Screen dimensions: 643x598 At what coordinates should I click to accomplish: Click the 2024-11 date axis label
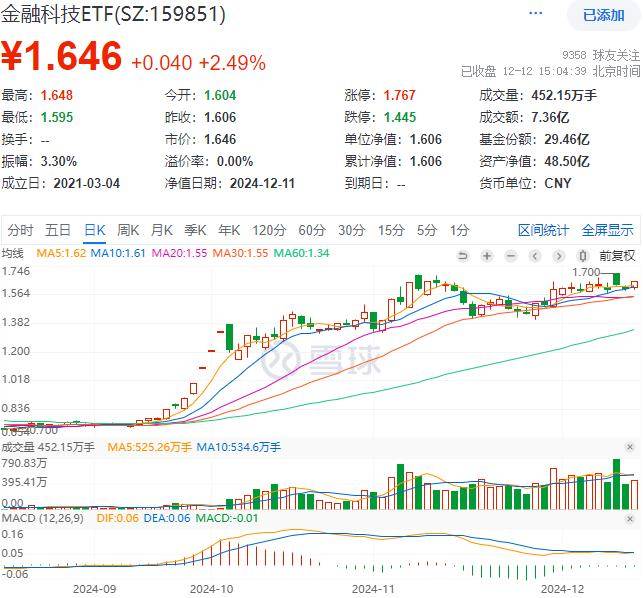(373, 589)
